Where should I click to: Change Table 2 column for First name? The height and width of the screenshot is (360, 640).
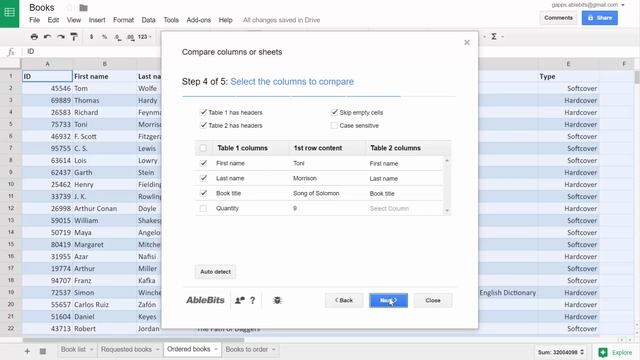point(384,163)
